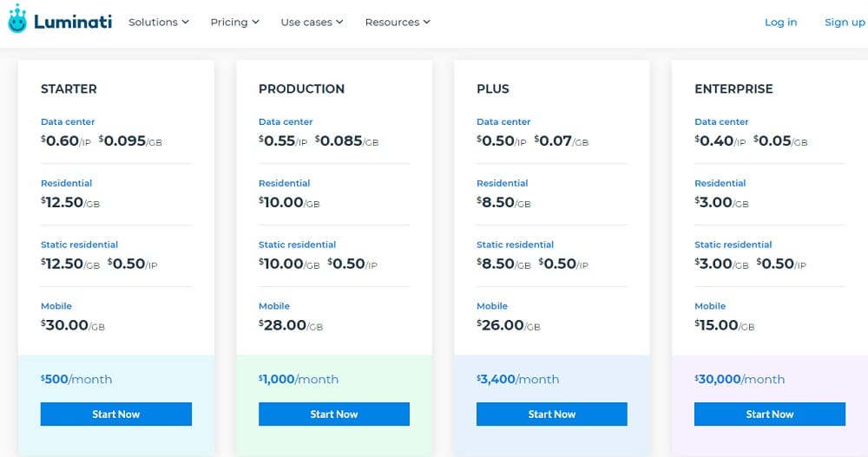Click Residential label in Plus card

(x=503, y=183)
